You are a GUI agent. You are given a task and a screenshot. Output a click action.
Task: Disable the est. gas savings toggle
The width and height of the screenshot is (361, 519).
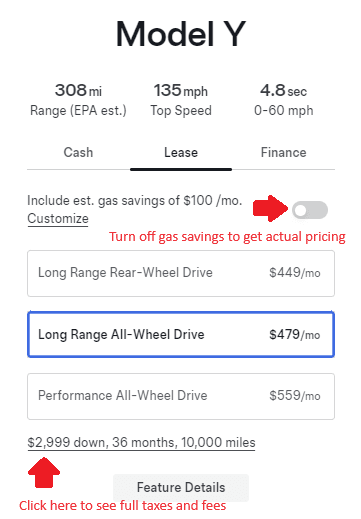310,210
